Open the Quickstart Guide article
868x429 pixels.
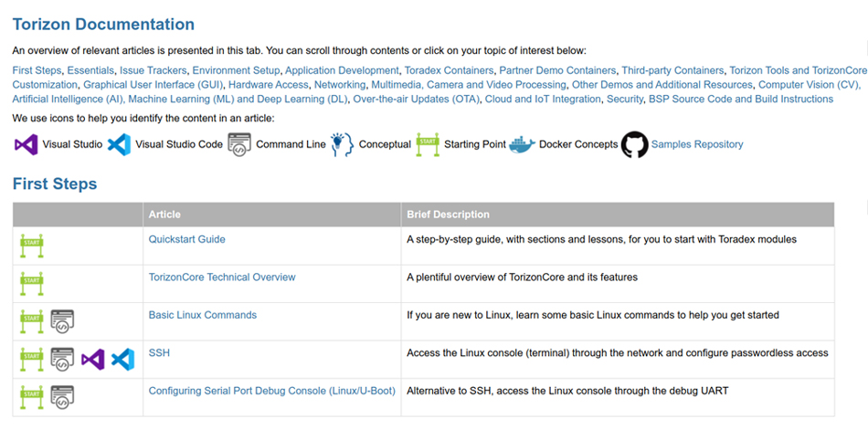[186, 239]
